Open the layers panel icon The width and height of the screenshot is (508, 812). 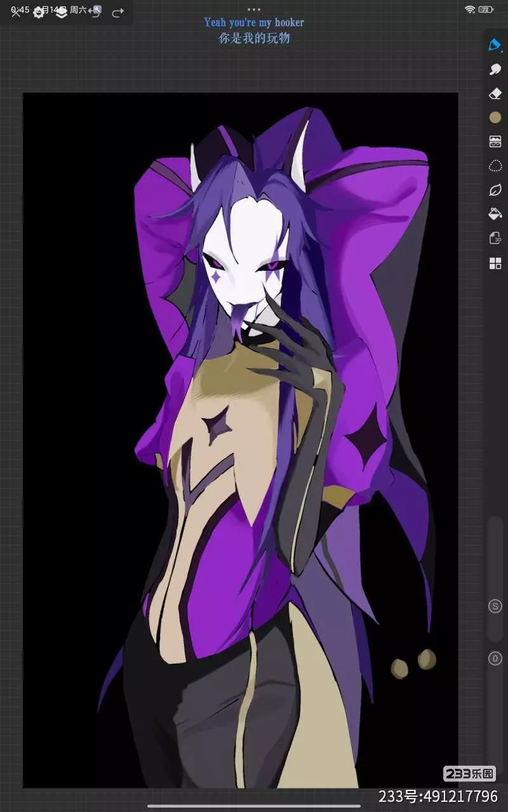click(62, 13)
